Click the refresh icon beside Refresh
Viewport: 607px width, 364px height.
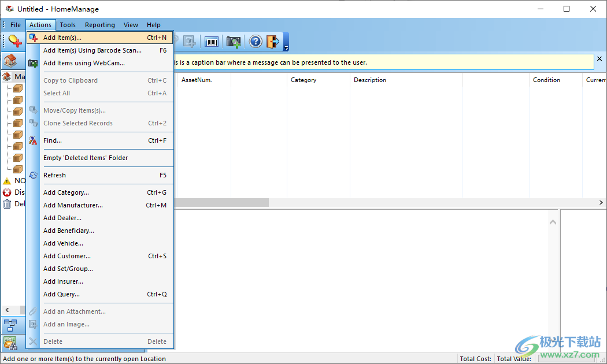34,175
